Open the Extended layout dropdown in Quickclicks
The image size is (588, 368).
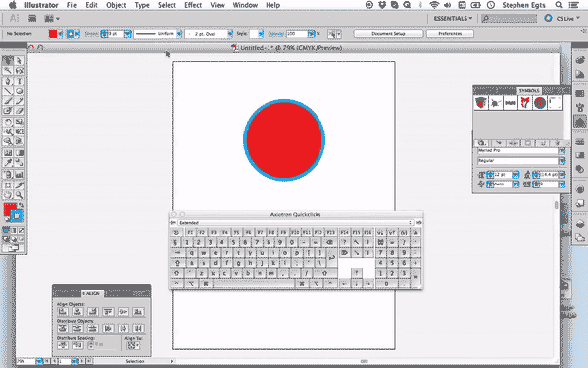point(296,223)
